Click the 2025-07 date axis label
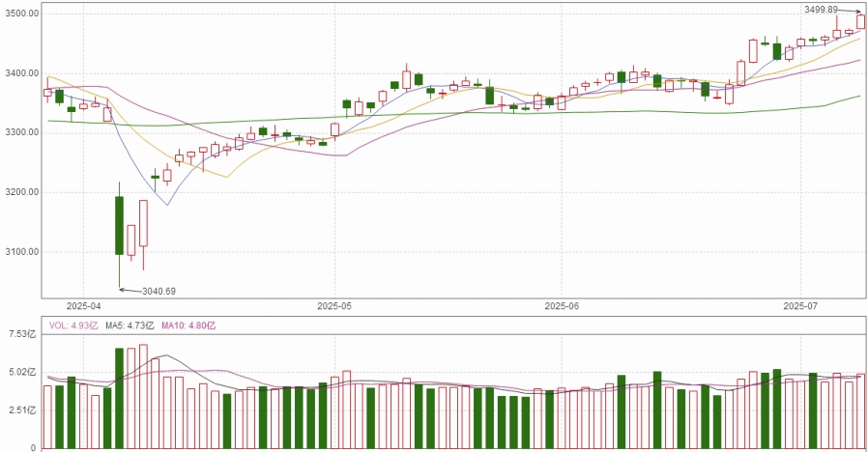The image size is (868, 452). 800,305
